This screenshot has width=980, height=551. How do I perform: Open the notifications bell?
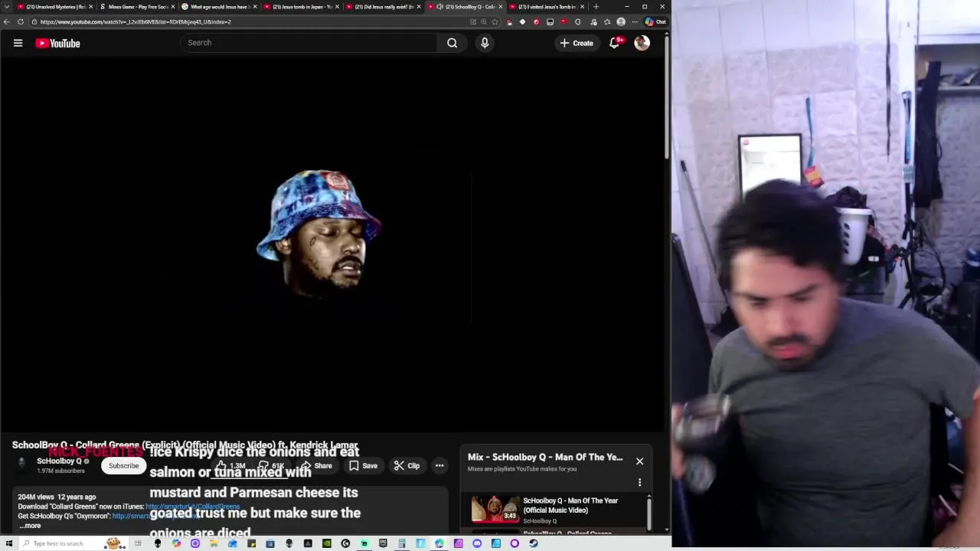click(614, 43)
